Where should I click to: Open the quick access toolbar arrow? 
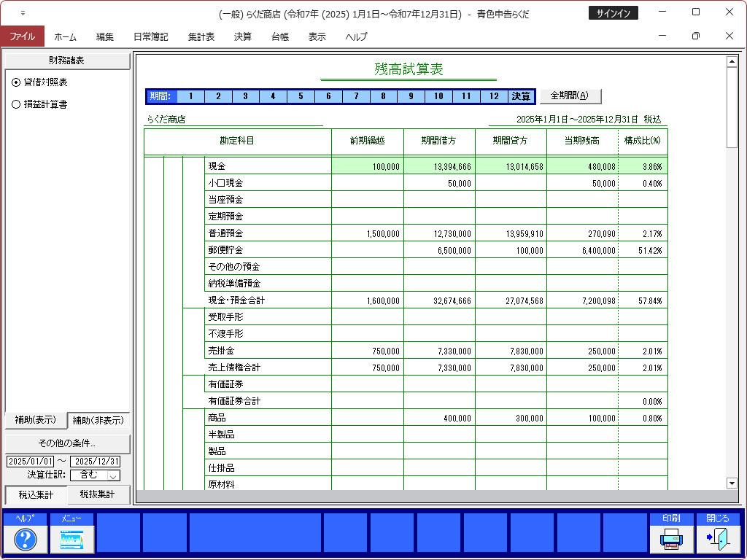[23, 13]
